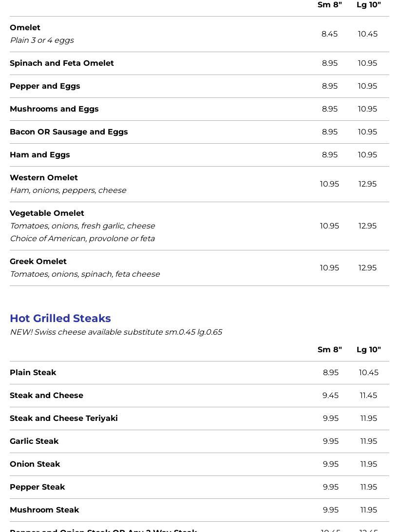The height and width of the screenshot is (532, 399).
Task: Select the Ham and Eggs item
Action: click(40, 155)
